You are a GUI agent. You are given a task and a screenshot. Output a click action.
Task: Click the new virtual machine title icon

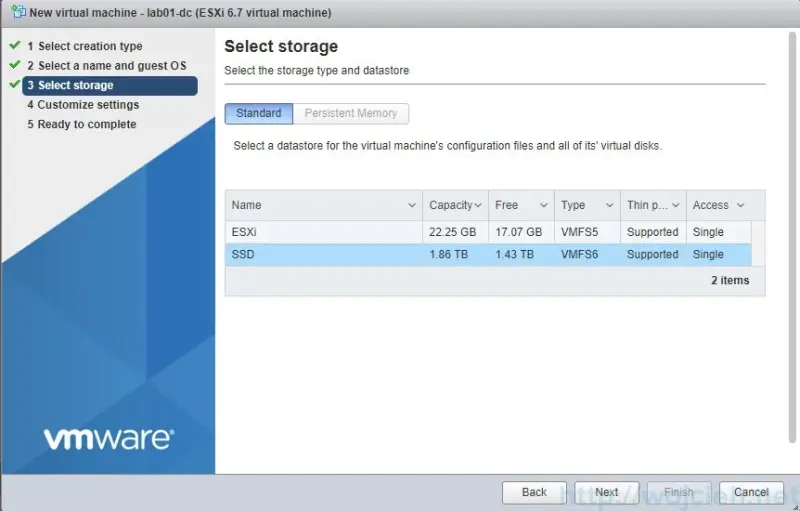pos(16,13)
